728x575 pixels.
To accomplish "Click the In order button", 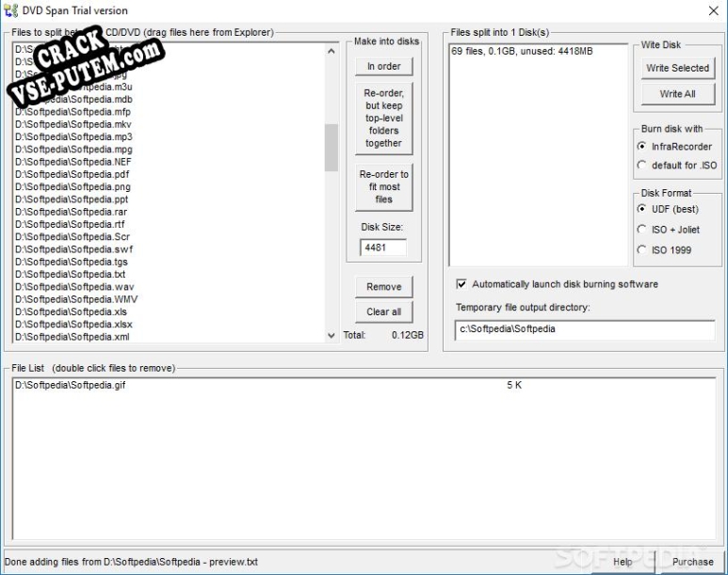I will [x=384, y=67].
